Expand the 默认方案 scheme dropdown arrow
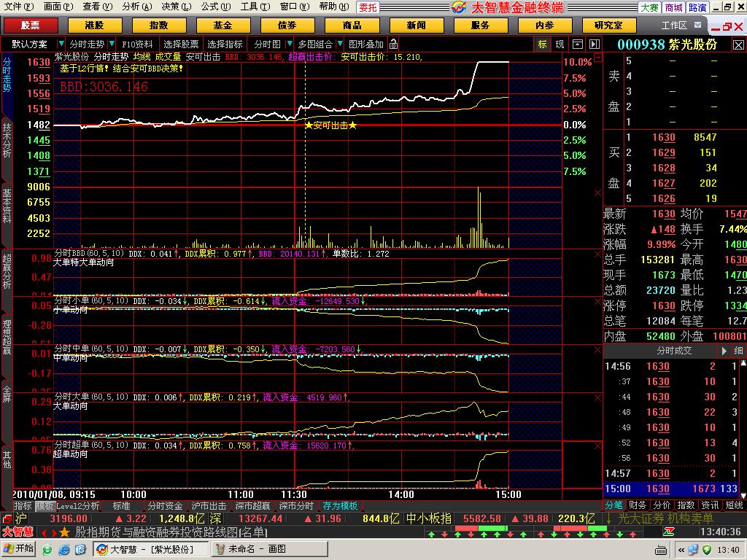Image resolution: width=747 pixels, height=560 pixels. coord(60,44)
